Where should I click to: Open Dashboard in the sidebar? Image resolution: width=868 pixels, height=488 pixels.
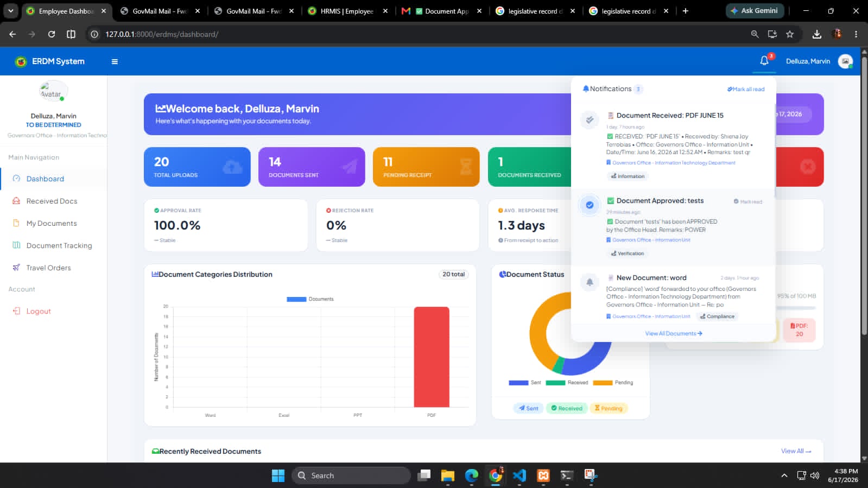click(45, 179)
